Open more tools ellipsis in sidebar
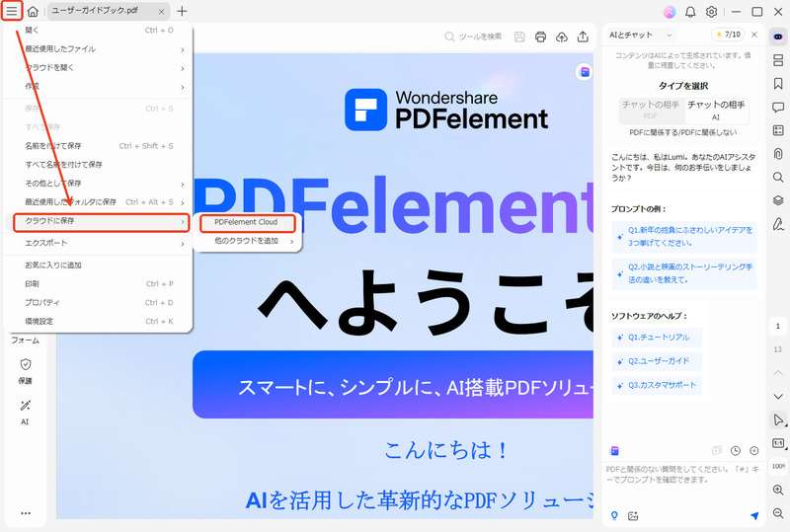Screen dimensions: 790x532 (x=26, y=513)
